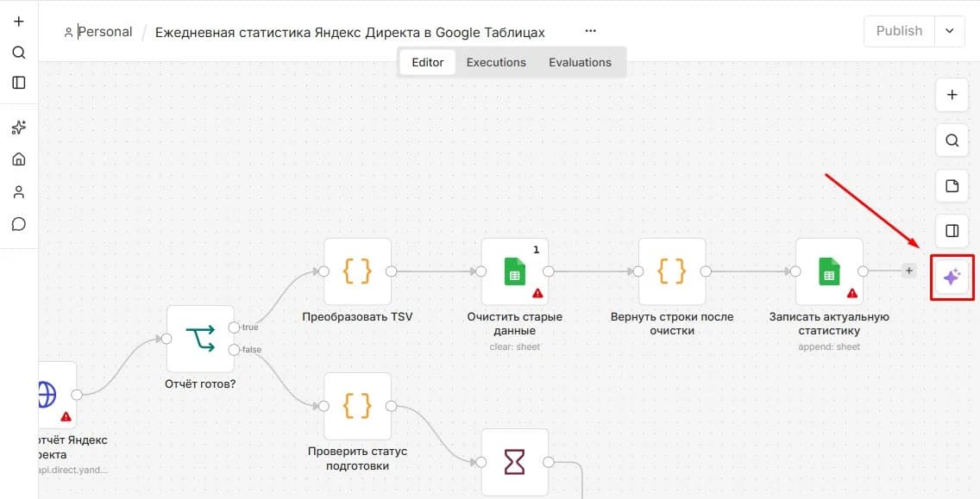Open the person icon in left sidebar

[19, 191]
